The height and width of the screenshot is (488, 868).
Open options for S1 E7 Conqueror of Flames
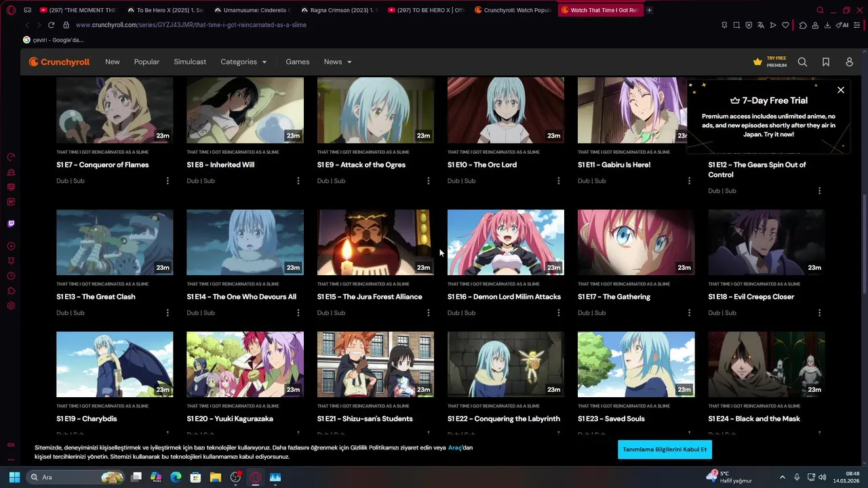(167, 181)
